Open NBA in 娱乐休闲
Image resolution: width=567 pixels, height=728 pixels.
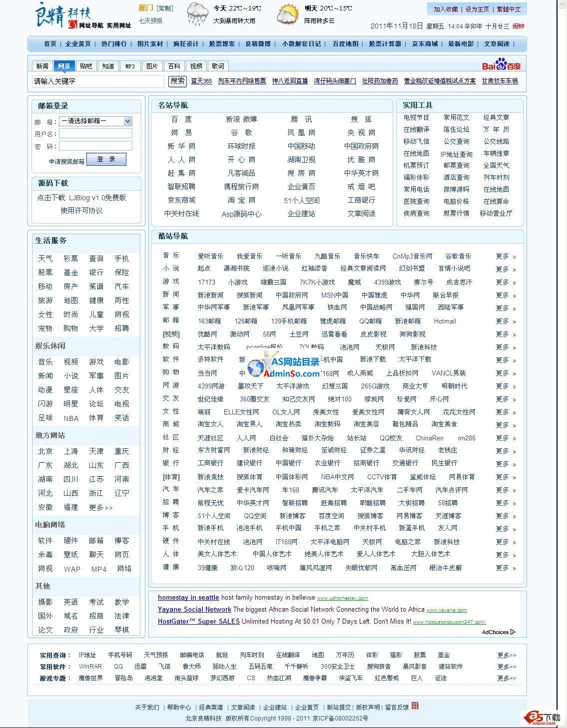tap(71, 418)
